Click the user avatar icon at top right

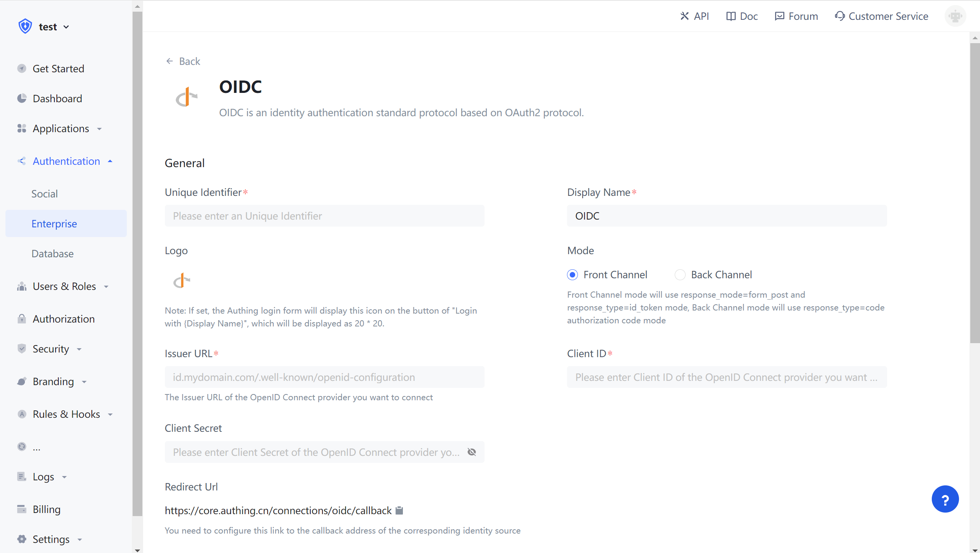[955, 16]
